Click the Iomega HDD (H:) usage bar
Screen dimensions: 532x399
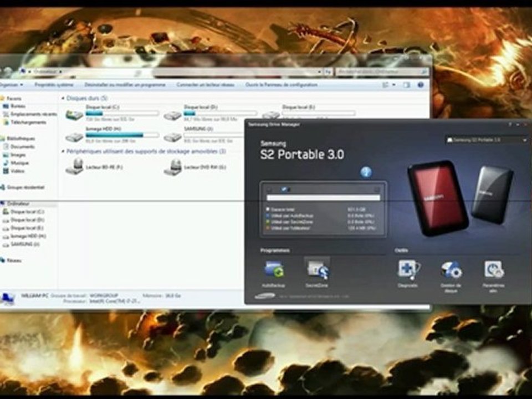122,135
